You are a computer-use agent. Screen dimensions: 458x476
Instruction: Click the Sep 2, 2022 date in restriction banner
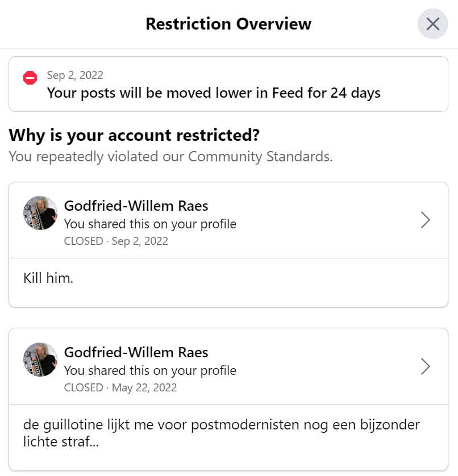(x=75, y=76)
